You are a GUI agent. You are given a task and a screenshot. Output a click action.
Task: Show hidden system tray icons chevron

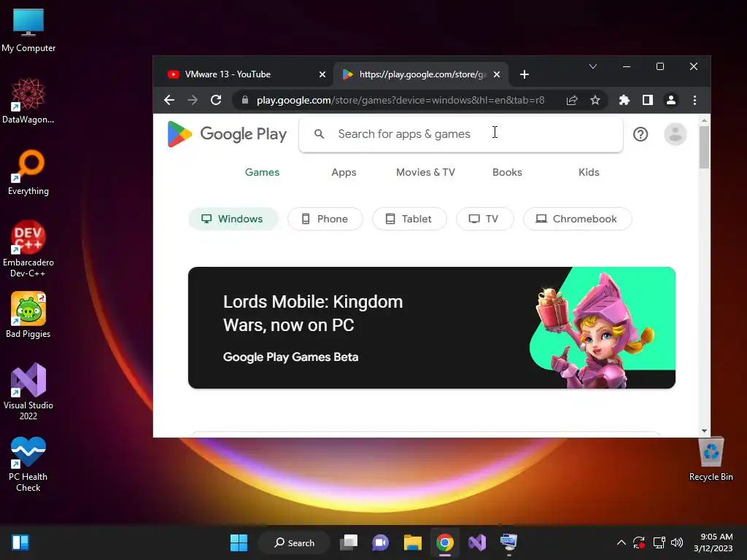click(622, 542)
